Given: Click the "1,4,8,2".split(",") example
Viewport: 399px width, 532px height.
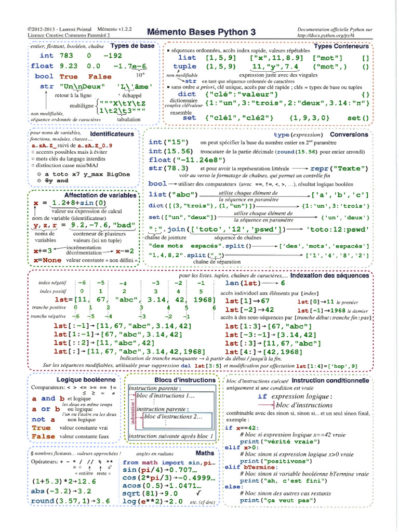Looking at the screenshot, I should point(187,255).
